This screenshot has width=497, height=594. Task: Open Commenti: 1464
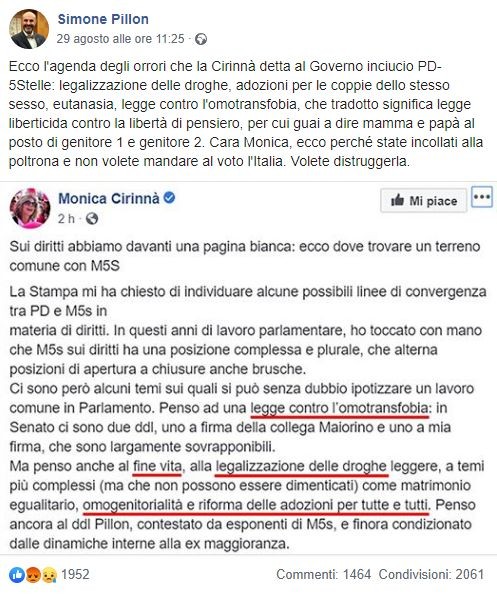pos(324,574)
